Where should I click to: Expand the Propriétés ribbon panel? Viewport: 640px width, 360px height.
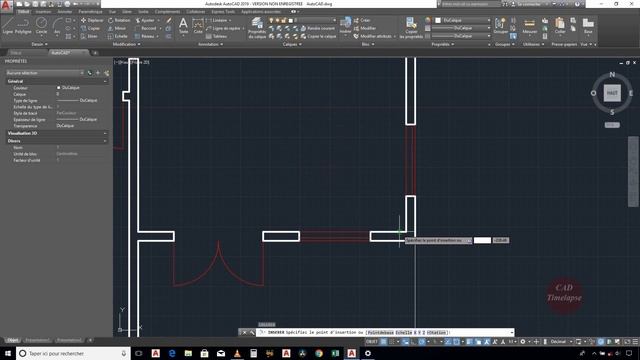(x=442, y=44)
